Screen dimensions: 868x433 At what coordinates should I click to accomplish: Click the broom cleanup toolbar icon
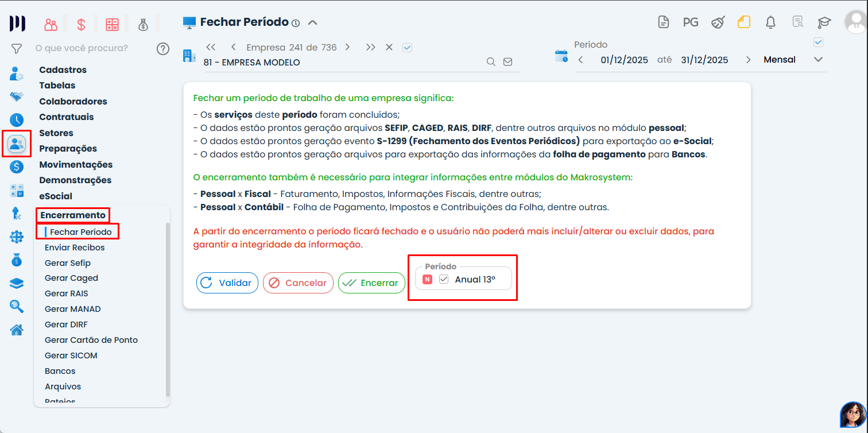point(718,22)
